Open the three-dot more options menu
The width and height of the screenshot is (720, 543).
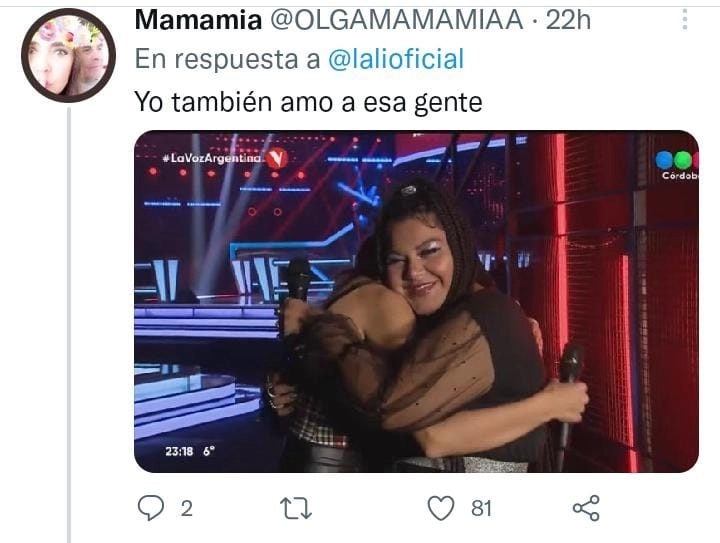685,19
